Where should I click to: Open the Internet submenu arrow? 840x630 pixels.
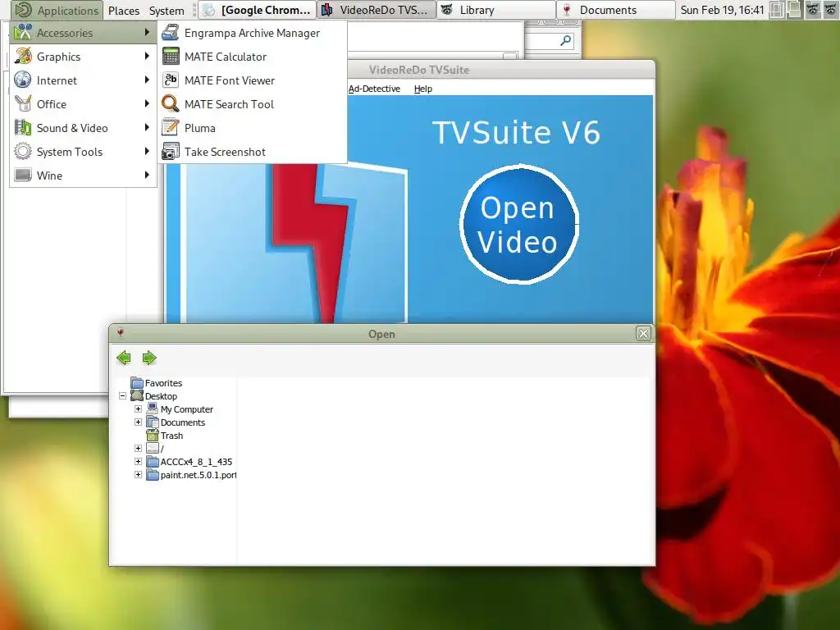point(147,80)
